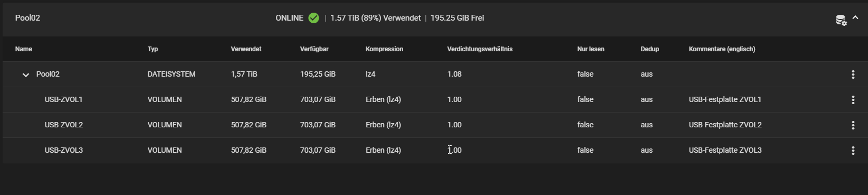Click the Pool02 title in the header
This screenshot has height=195, width=868.
[27, 18]
